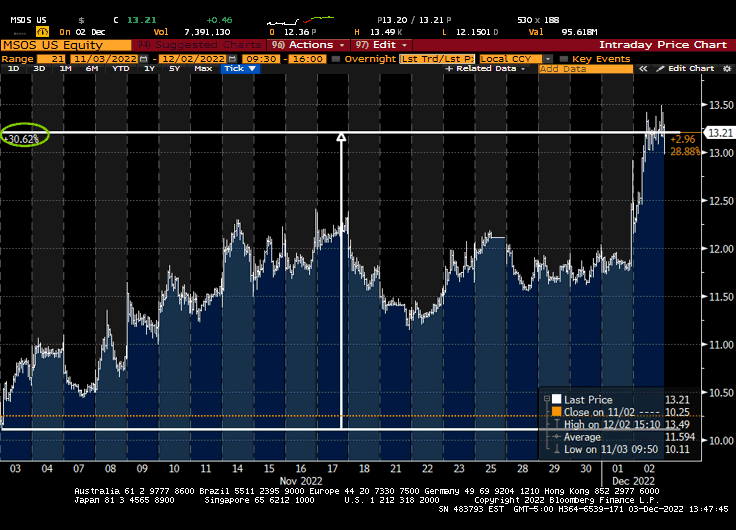This screenshot has width=736, height=530.
Task: Click the white Last Price color swatch
Action: [557, 399]
